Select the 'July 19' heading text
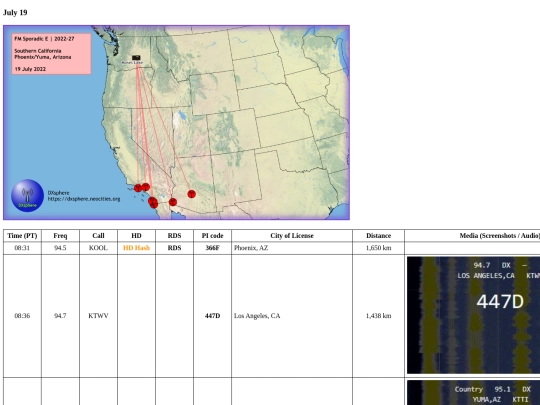Screen dimensions: 540x405 (x=15, y=13)
